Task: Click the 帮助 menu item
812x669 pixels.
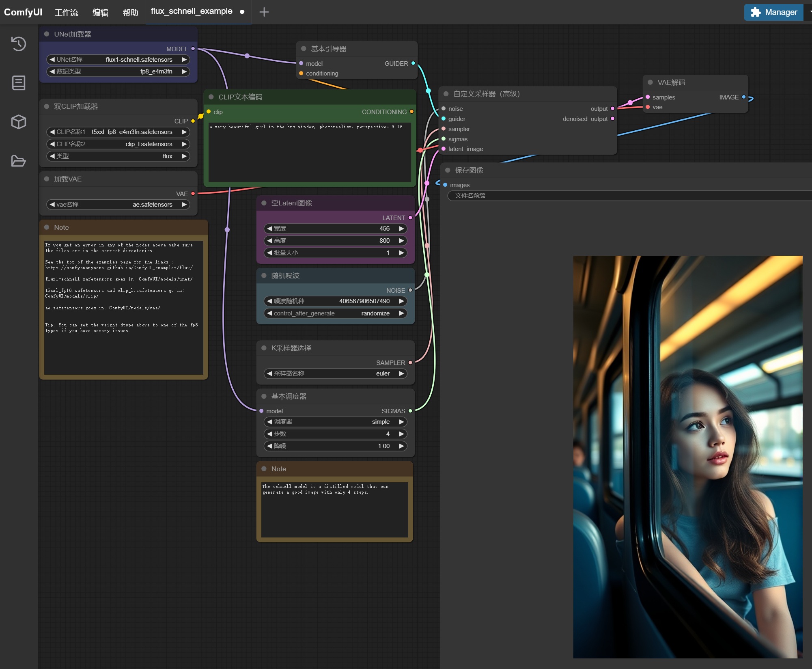Action: (x=130, y=13)
